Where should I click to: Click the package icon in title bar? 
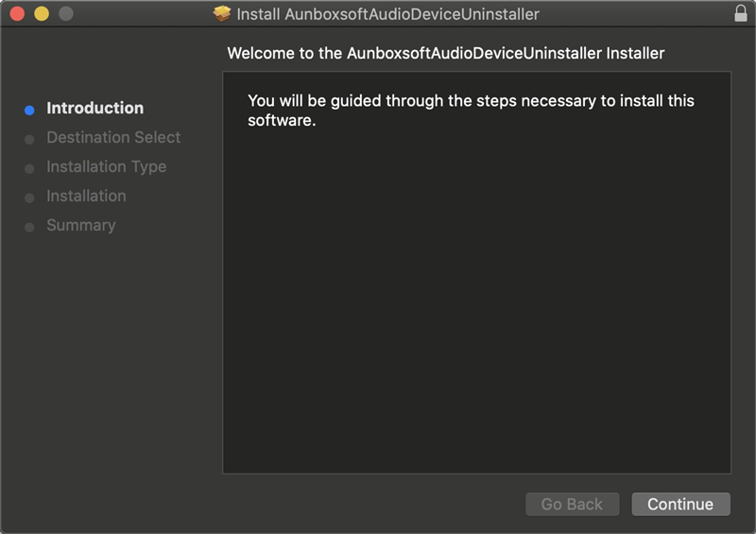[222, 13]
